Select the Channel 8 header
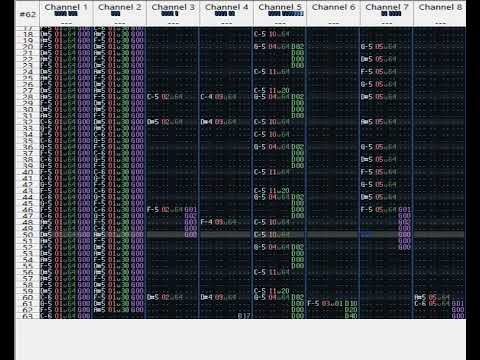The height and width of the screenshot is (360, 480). click(440, 13)
